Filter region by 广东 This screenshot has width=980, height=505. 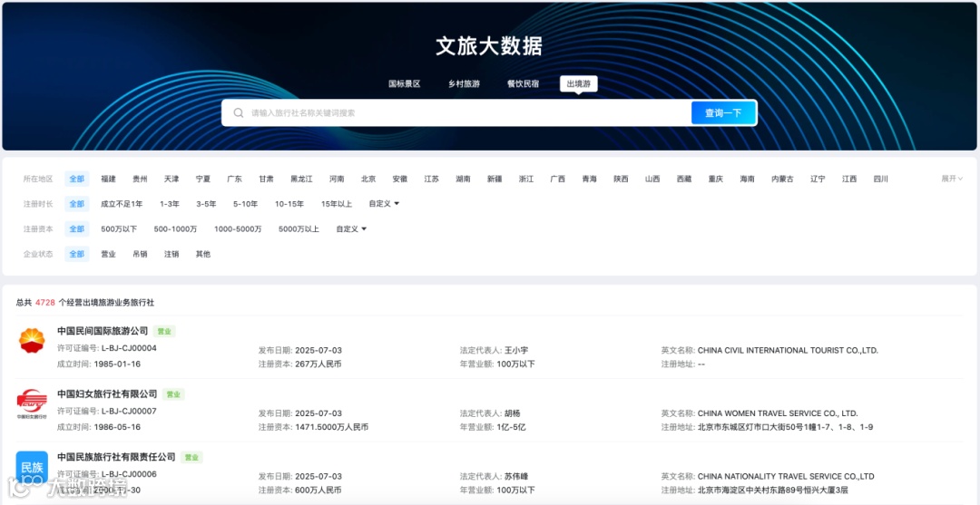click(x=234, y=179)
